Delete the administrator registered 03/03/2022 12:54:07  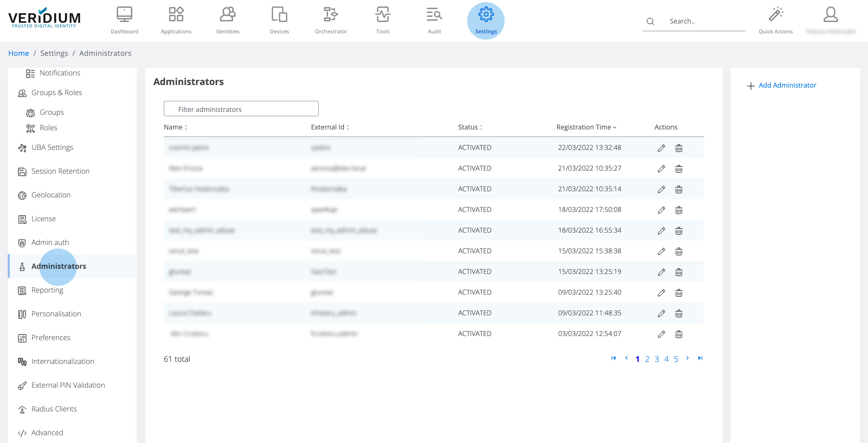coord(678,334)
